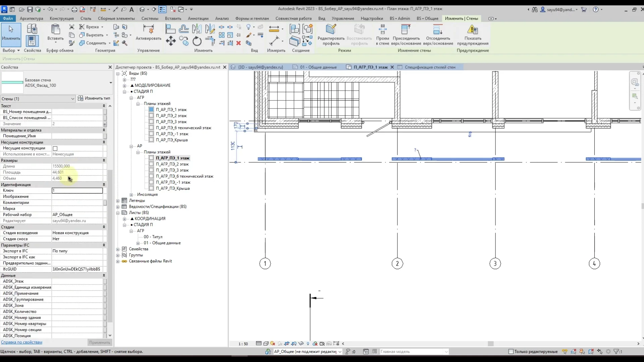The height and width of the screenshot is (362, 644).
Task: Open the Архитектура ribbon tab
Action: (31, 18)
